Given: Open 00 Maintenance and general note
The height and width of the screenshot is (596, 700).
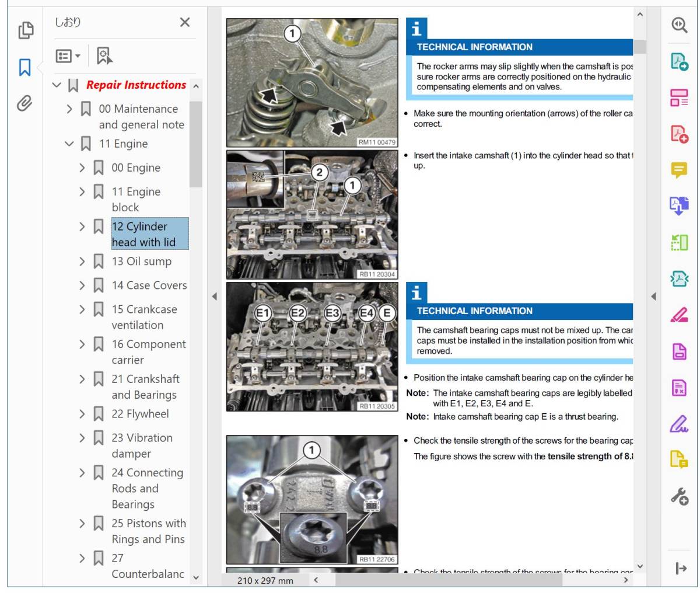Looking at the screenshot, I should 142,117.
